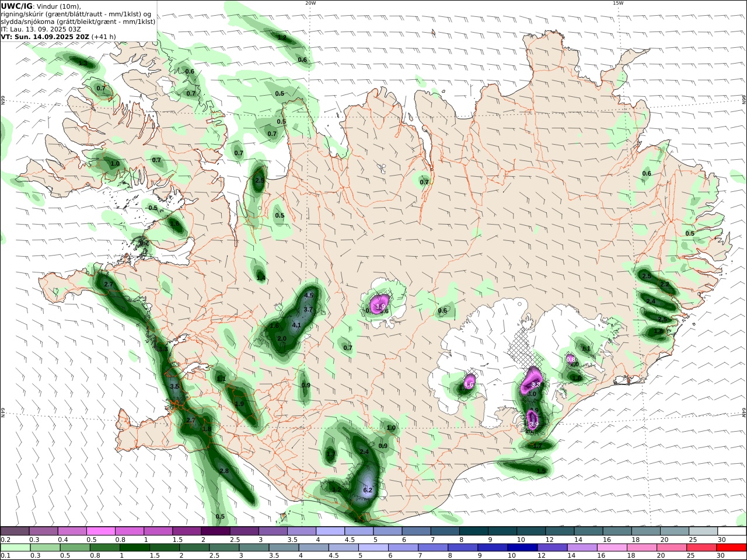Screen dimensions: 747x560
Task: Click the slydda/snjókoma legend description line
Action: pos(78,22)
